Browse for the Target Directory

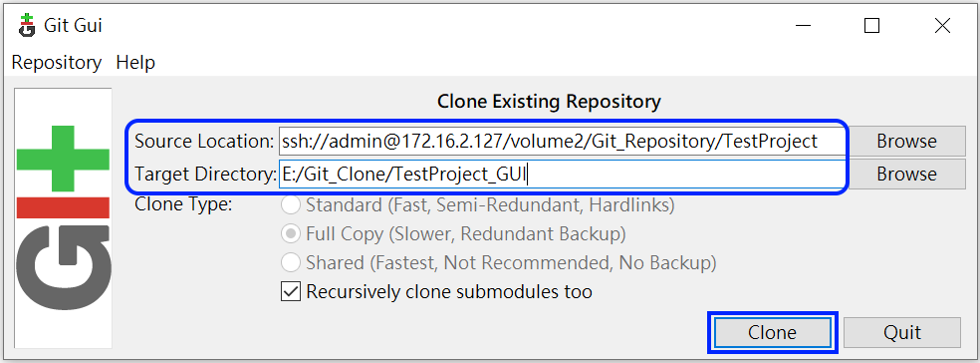[906, 174]
